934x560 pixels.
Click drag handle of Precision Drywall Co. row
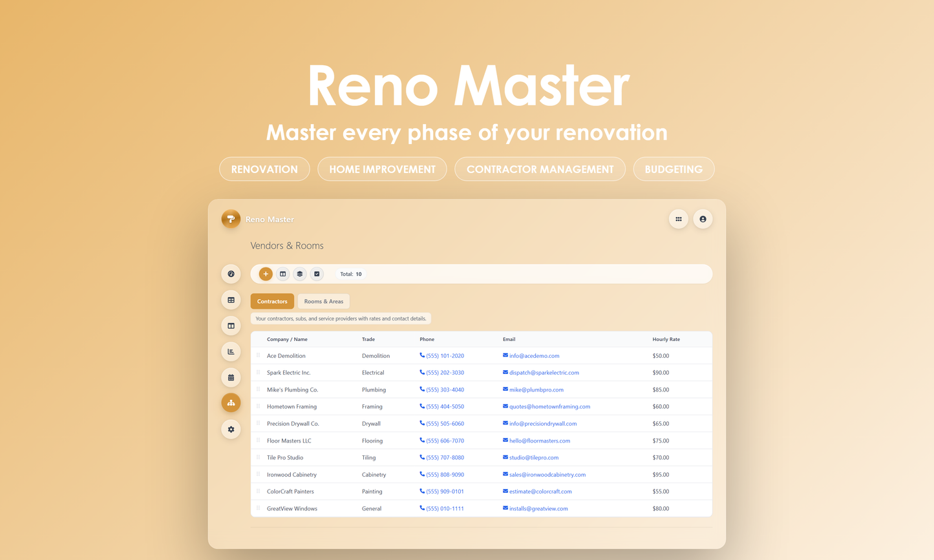click(x=258, y=423)
